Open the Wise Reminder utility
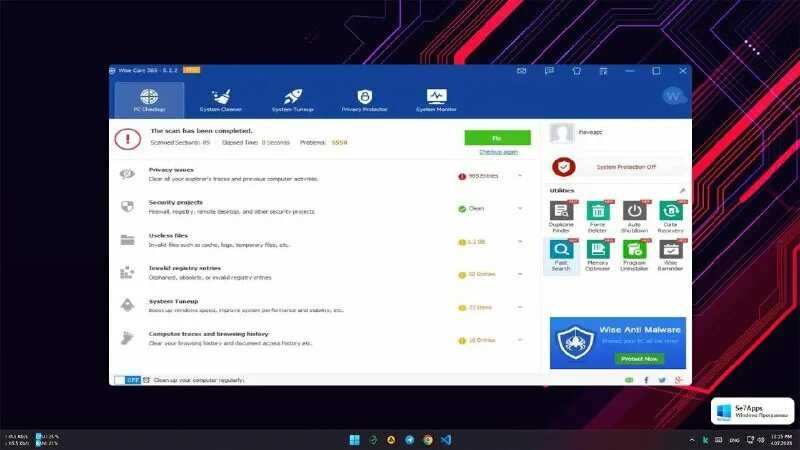Image resolution: width=800 pixels, height=450 pixels. 670,255
